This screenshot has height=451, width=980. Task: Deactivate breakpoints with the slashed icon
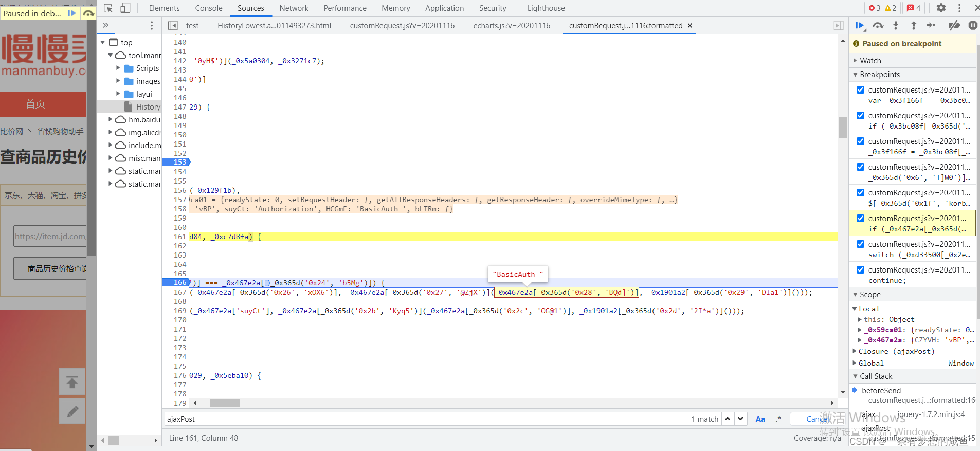pyautogui.click(x=954, y=26)
